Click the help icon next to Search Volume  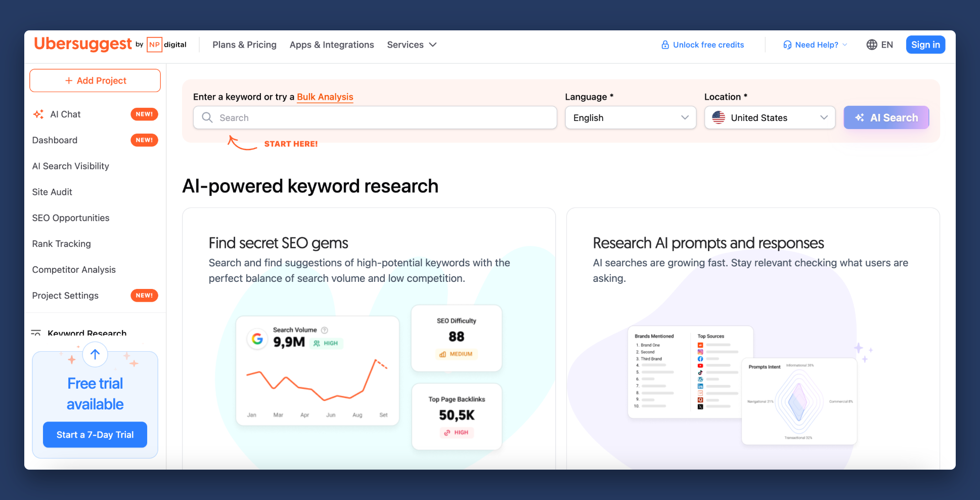pyautogui.click(x=325, y=330)
